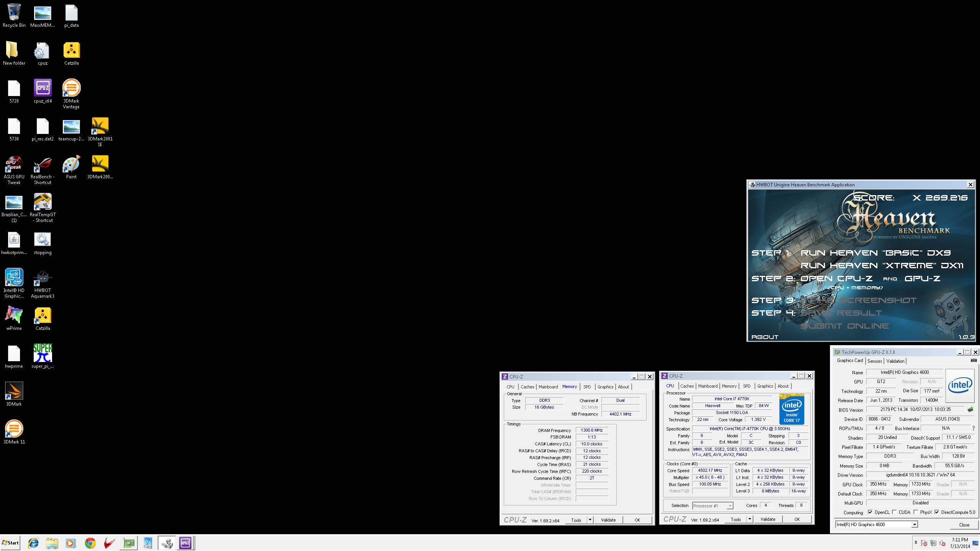Click the Intel logo in GPU-Z

pyautogui.click(x=960, y=385)
